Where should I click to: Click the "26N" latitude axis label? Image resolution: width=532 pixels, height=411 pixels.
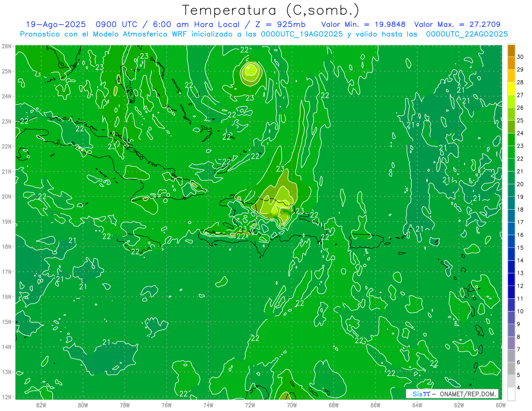tap(7, 46)
